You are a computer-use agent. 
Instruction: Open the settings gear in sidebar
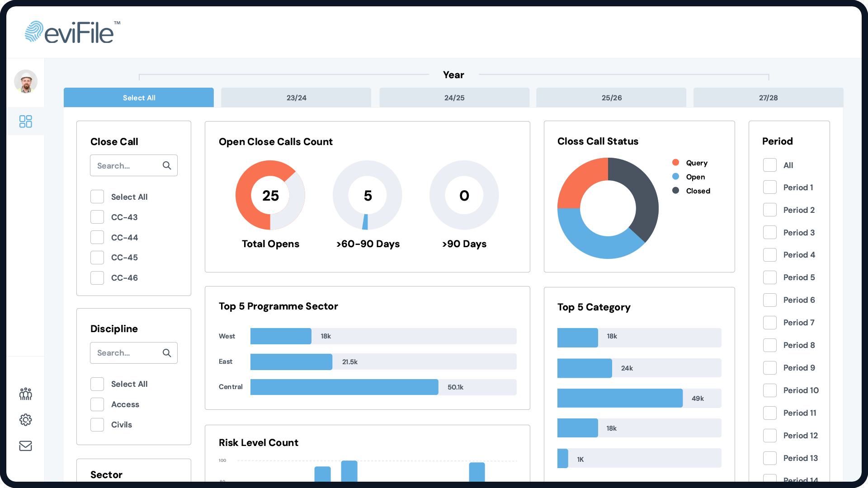[x=25, y=420]
